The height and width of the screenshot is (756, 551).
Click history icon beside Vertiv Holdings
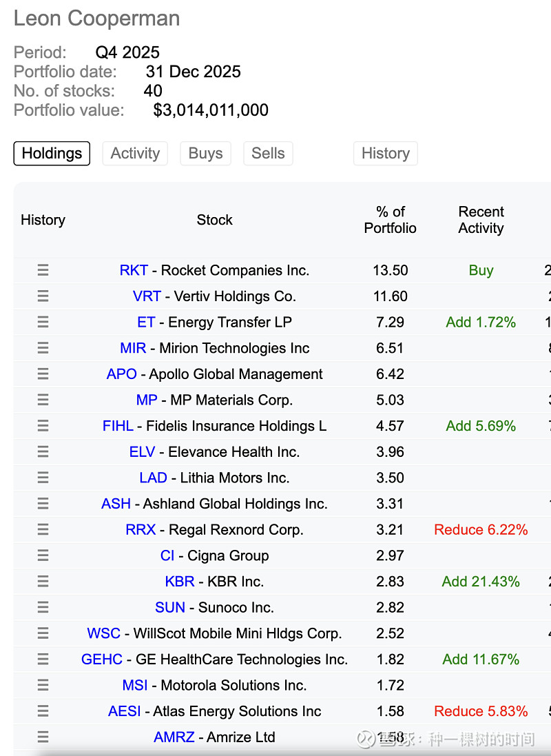[43, 296]
